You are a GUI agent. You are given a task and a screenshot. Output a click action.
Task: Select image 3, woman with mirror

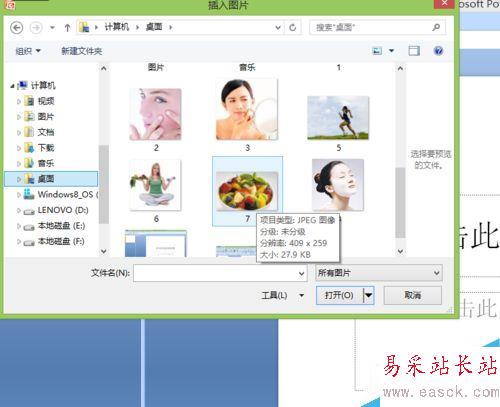pyautogui.click(x=247, y=109)
